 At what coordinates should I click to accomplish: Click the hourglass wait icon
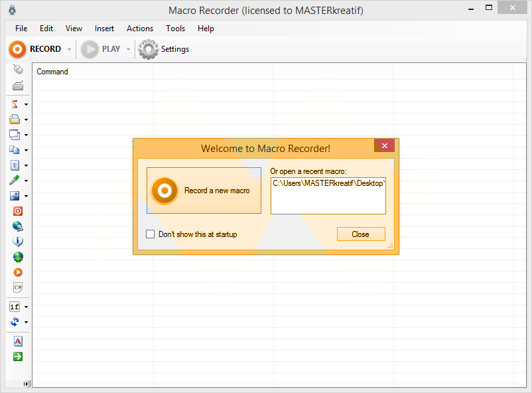click(x=15, y=104)
